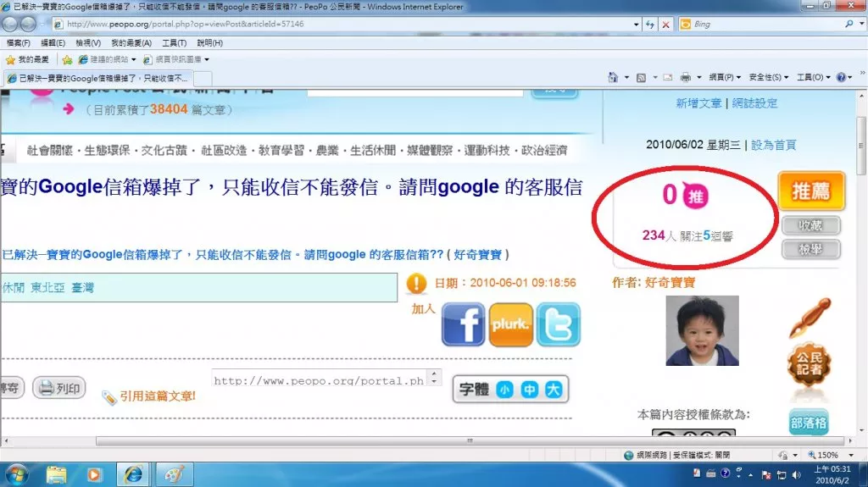
Task: Click the 公民記者 citizen reporter badge
Action: [809, 364]
